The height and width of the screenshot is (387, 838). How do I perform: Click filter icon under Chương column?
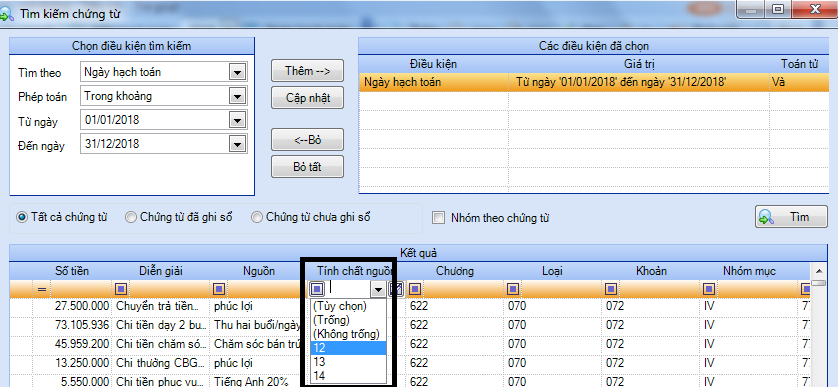(x=414, y=290)
